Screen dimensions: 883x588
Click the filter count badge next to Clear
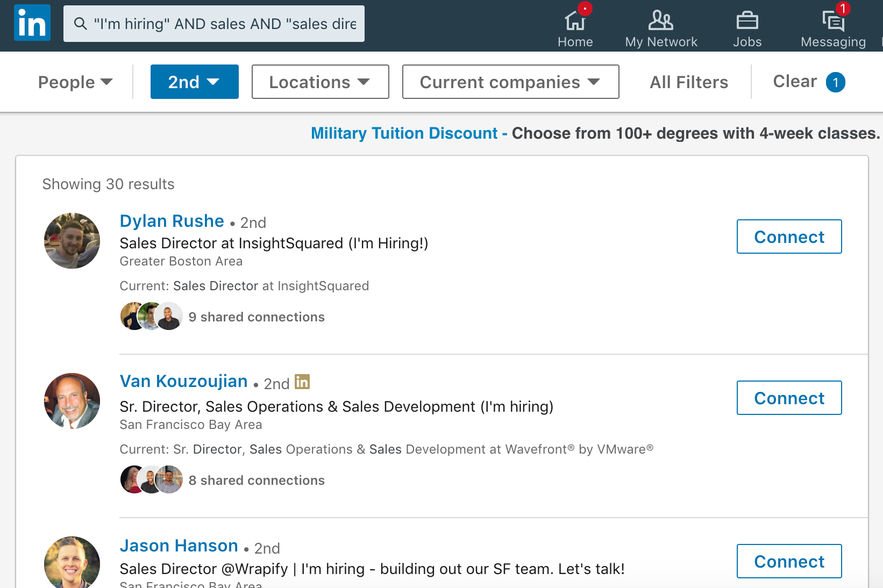(836, 82)
